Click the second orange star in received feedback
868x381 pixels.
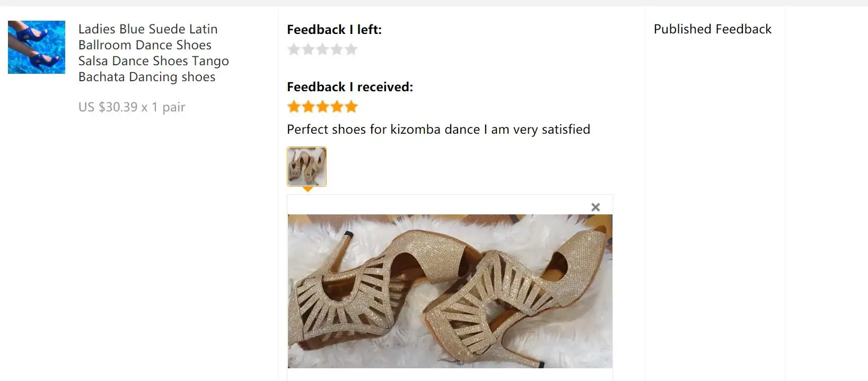[x=308, y=107]
